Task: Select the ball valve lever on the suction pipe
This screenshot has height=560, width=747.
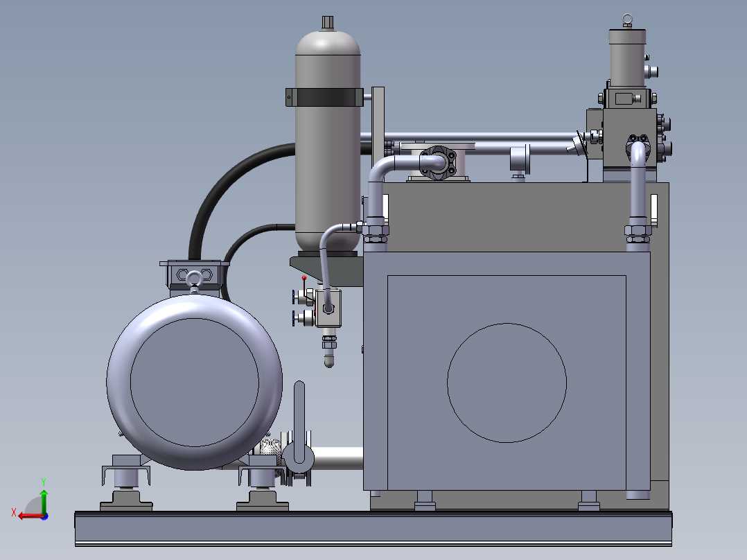Action: click(299, 422)
